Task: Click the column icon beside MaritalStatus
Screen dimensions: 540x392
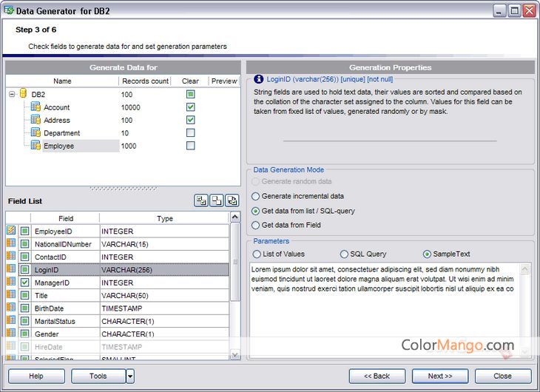Action: click(11, 320)
